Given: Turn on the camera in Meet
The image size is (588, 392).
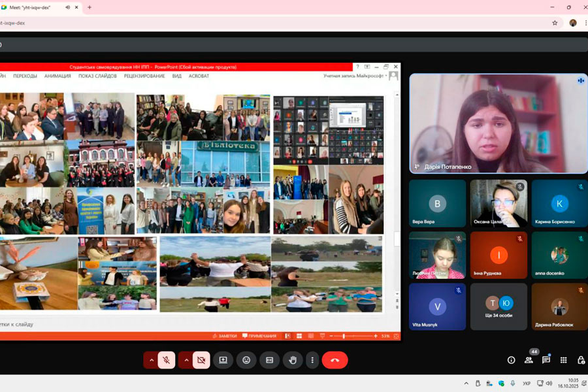Looking at the screenshot, I should point(201,360).
